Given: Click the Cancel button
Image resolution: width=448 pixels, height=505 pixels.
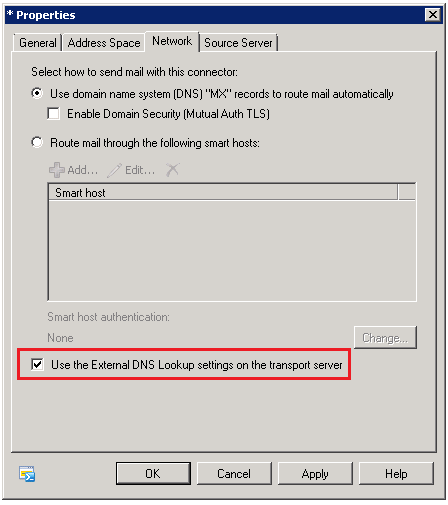Looking at the screenshot, I should (x=234, y=473).
